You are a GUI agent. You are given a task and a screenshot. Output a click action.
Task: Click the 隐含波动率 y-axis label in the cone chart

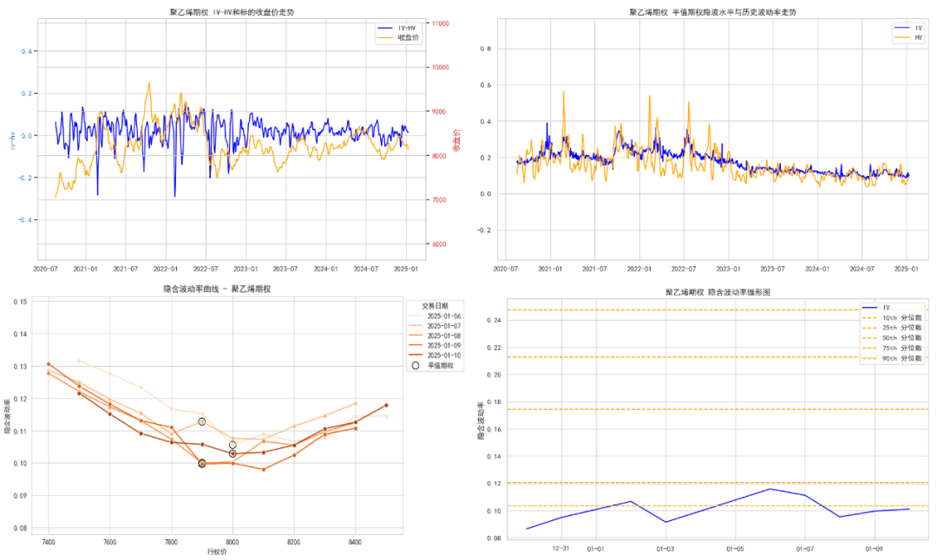(481, 421)
